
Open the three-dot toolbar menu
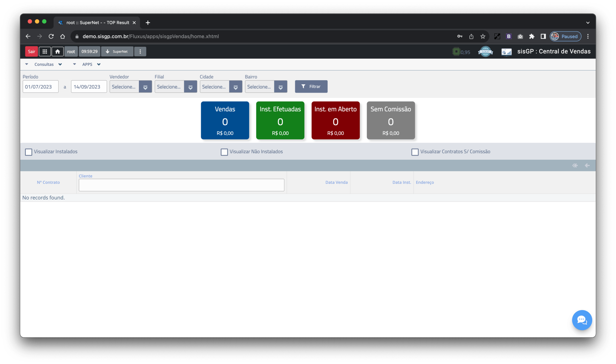click(x=140, y=51)
